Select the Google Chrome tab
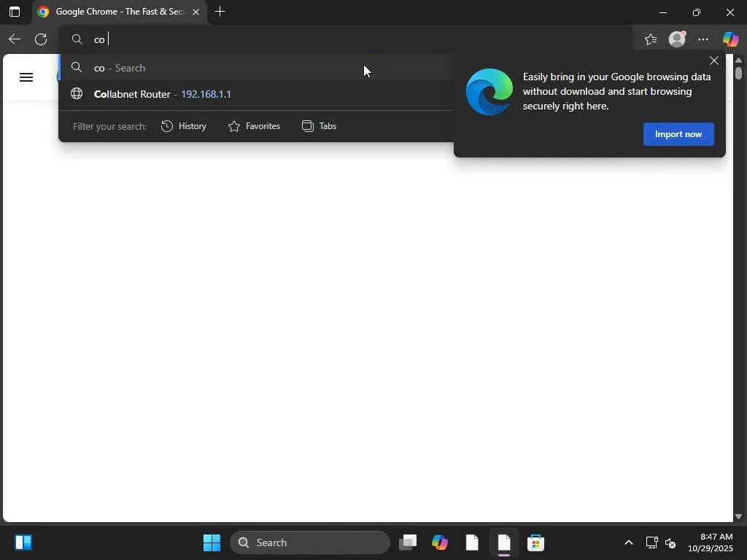 pos(119,12)
